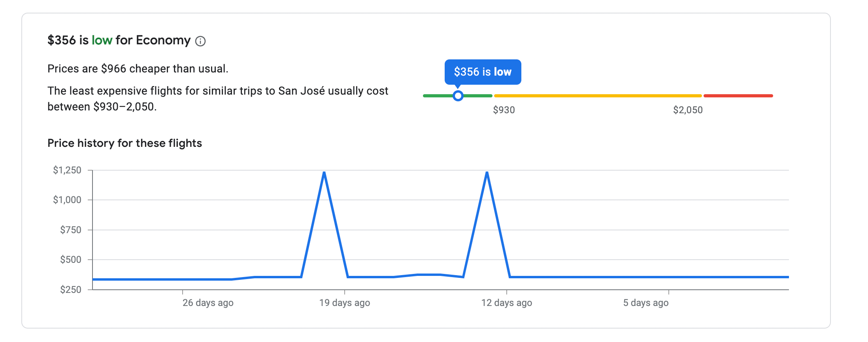Click the $930 label under price bar

coord(504,110)
